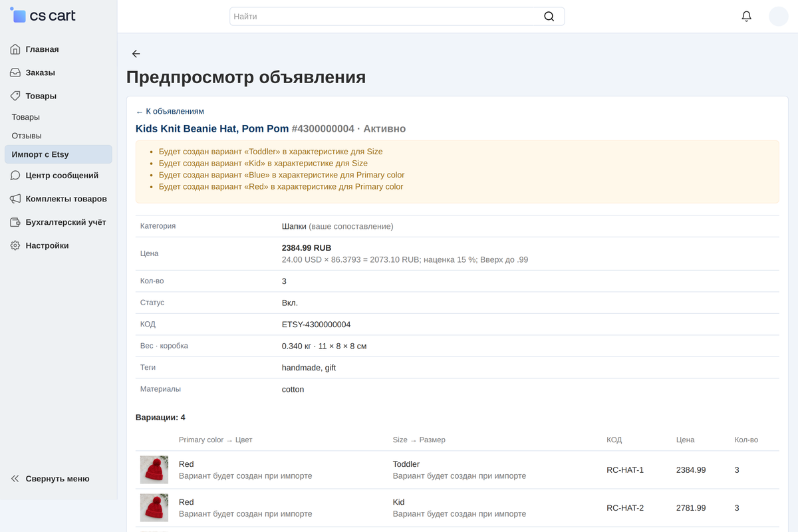798x532 pixels.
Task: Click the RC-HAT-1 code cell
Action: [x=625, y=470]
